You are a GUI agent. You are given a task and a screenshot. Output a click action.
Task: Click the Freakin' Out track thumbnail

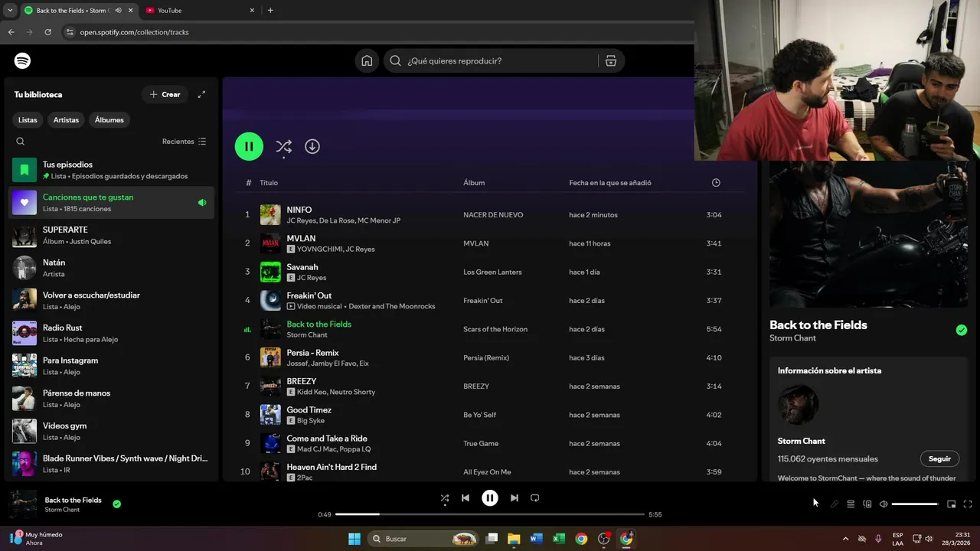click(270, 300)
